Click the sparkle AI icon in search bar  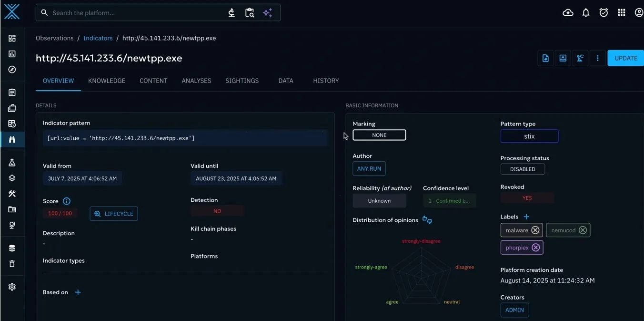point(268,13)
